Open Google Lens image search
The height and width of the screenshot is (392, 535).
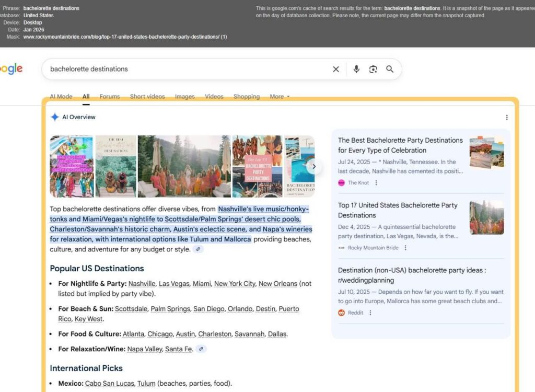click(373, 69)
